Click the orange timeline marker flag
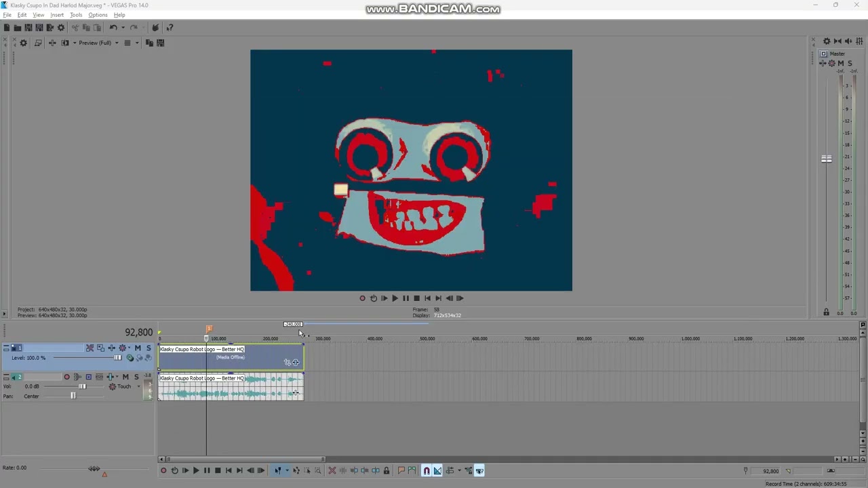This screenshot has height=488, width=868. point(209,329)
